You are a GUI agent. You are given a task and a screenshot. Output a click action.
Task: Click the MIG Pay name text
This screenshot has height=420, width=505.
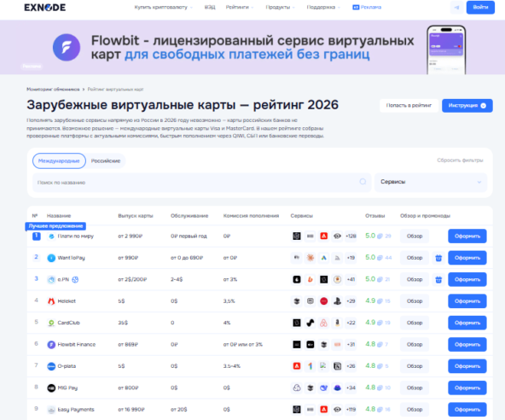click(67, 388)
